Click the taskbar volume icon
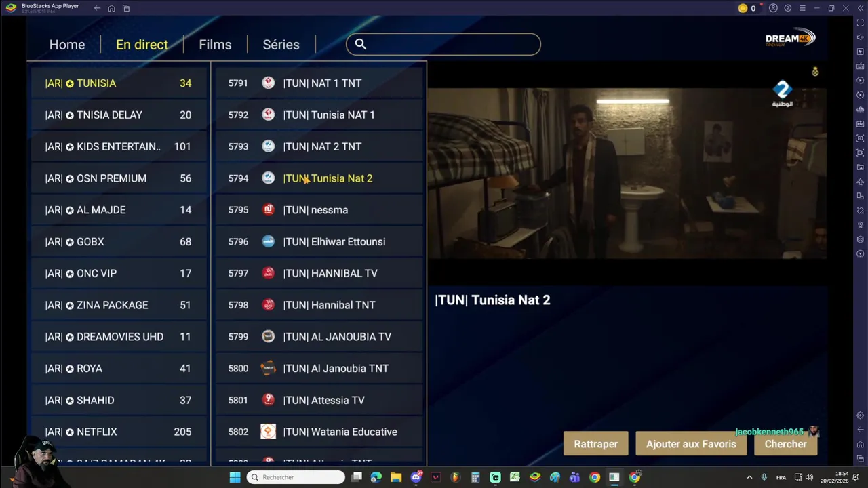The width and height of the screenshot is (868, 488). pyautogui.click(x=809, y=477)
